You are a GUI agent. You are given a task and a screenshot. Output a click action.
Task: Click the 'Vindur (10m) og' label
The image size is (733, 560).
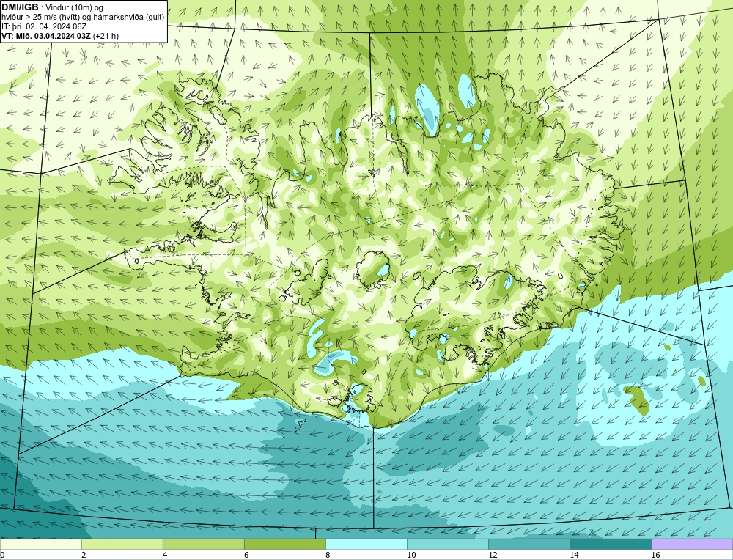[x=74, y=7]
